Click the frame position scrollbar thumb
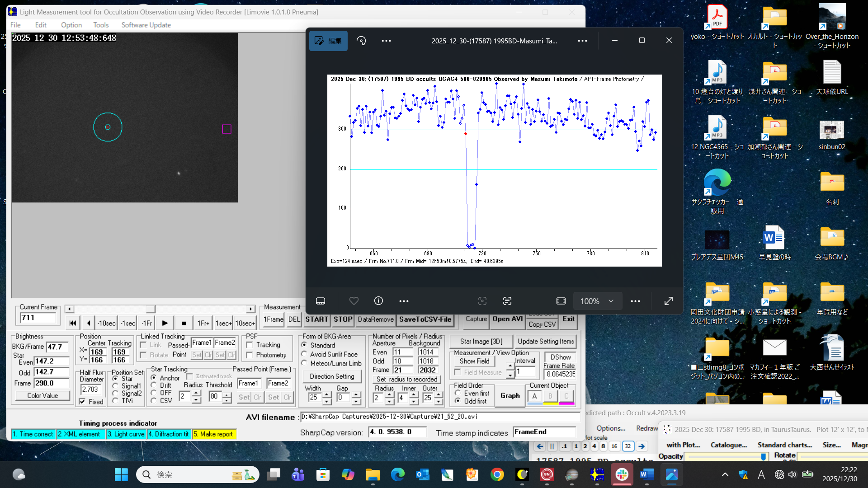 tap(151, 309)
